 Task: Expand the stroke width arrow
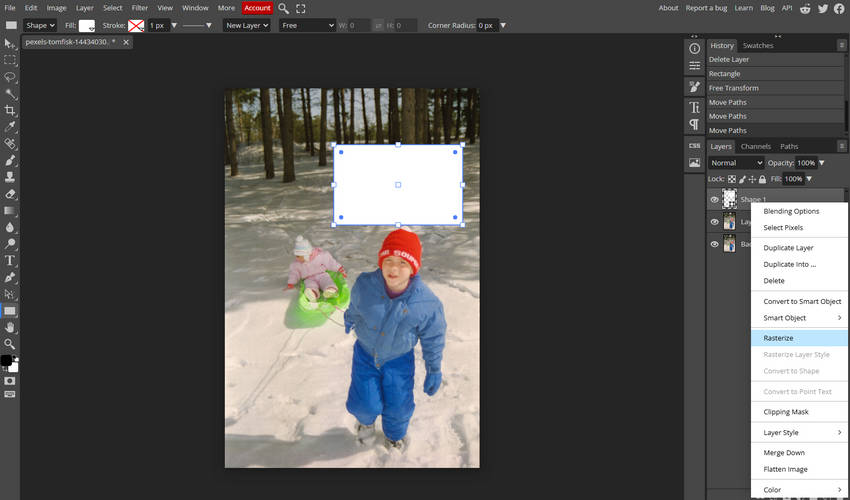(x=174, y=25)
